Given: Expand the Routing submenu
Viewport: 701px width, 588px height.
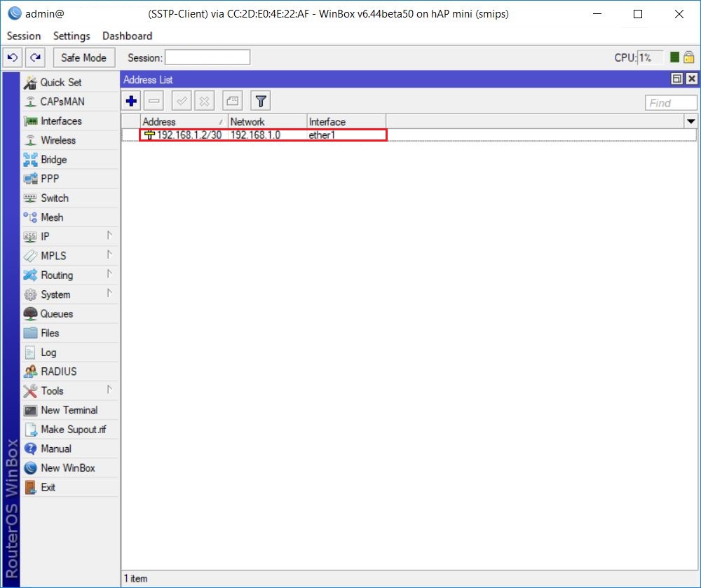Looking at the screenshot, I should coord(70,275).
